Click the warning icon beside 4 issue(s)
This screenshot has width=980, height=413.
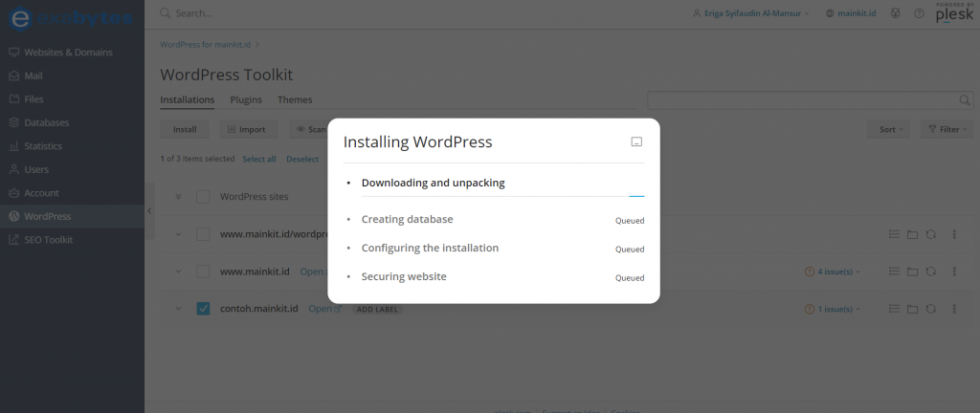tap(810, 272)
